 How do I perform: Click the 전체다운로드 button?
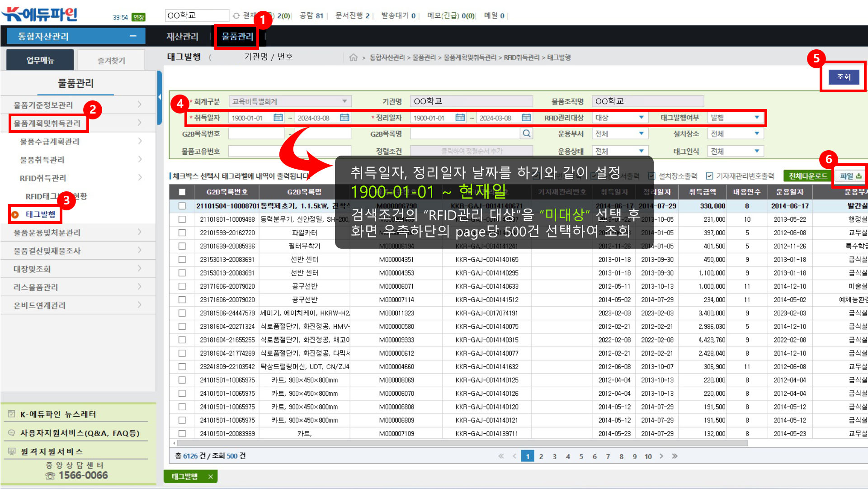[x=807, y=176]
